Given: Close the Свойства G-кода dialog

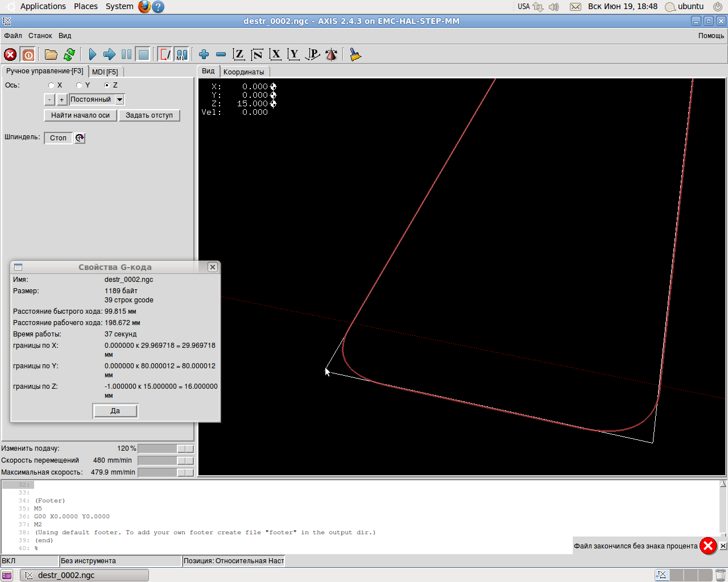Looking at the screenshot, I should 213,267.
